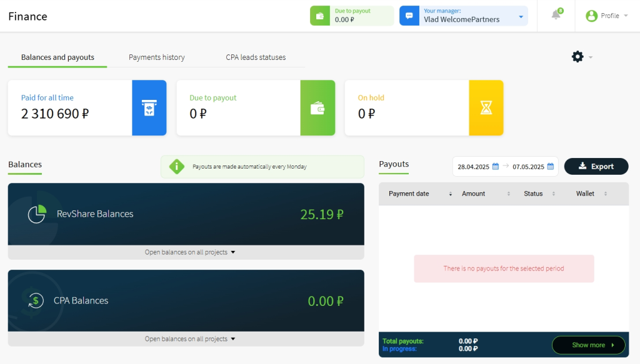Open the Profile dropdown menu
Viewport: 640px width, 364px height.
point(607,16)
